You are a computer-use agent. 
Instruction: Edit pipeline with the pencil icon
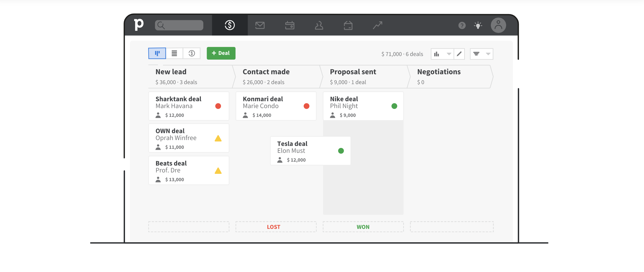pos(459,54)
